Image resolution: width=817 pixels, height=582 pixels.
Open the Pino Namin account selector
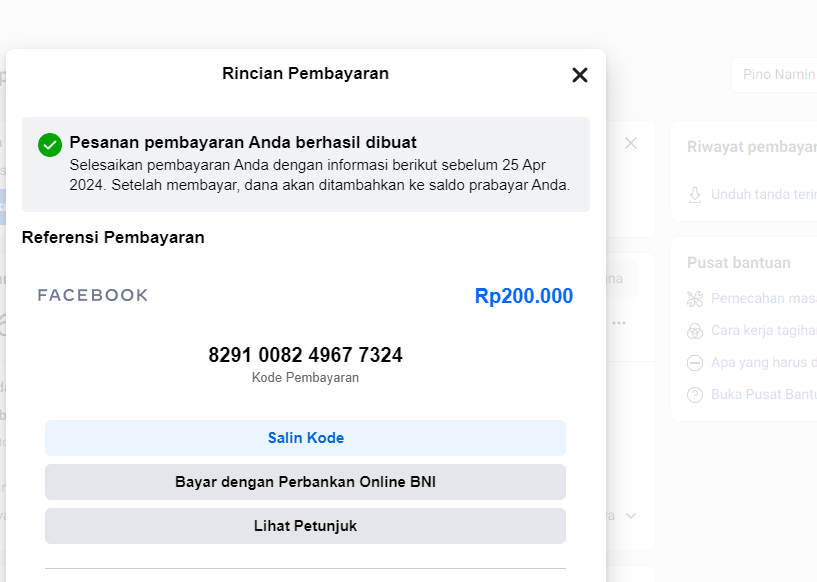[775, 75]
